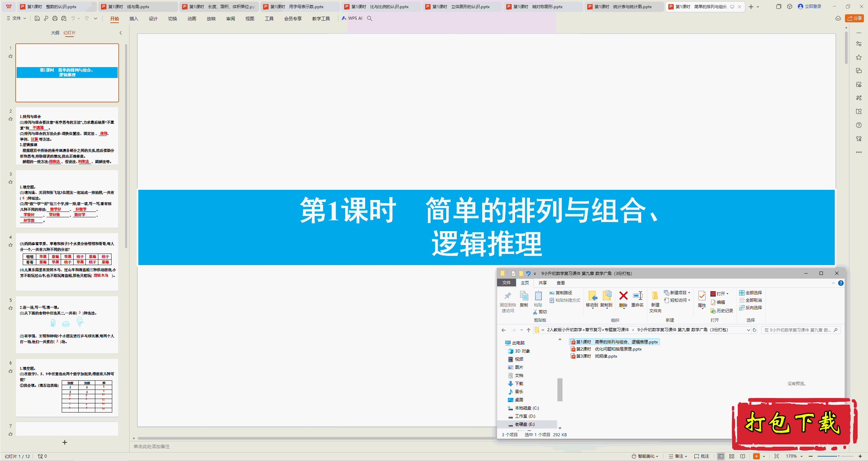Viewport: 868px width, 461px height.
Task: Click Delete red X in the Explorer ribbon
Action: click(623, 299)
